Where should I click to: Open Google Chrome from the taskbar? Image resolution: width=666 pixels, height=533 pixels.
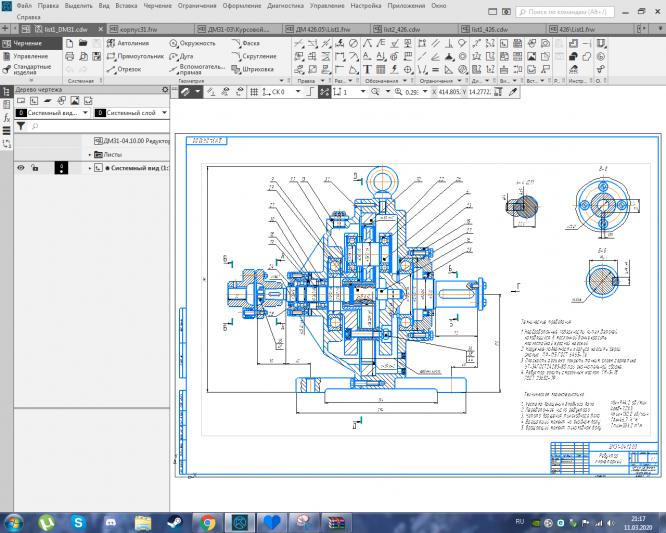(x=207, y=522)
